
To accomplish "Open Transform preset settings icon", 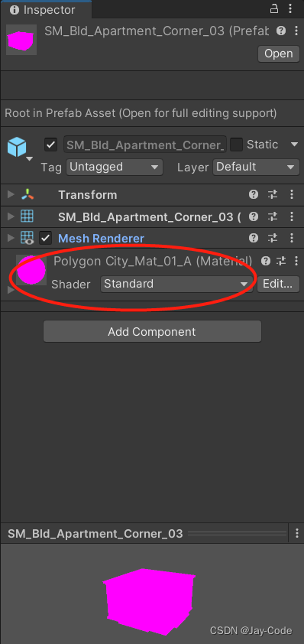I will click(273, 194).
